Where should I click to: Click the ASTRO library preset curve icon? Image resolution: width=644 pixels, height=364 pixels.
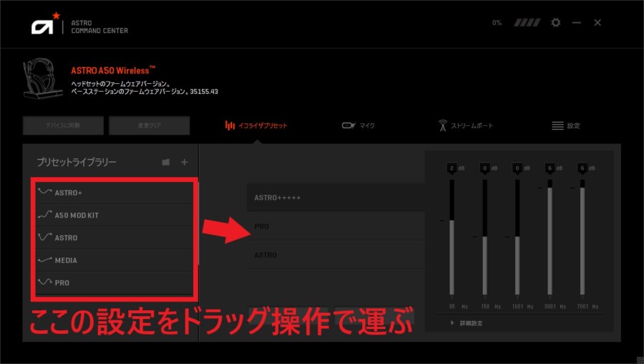click(x=44, y=237)
